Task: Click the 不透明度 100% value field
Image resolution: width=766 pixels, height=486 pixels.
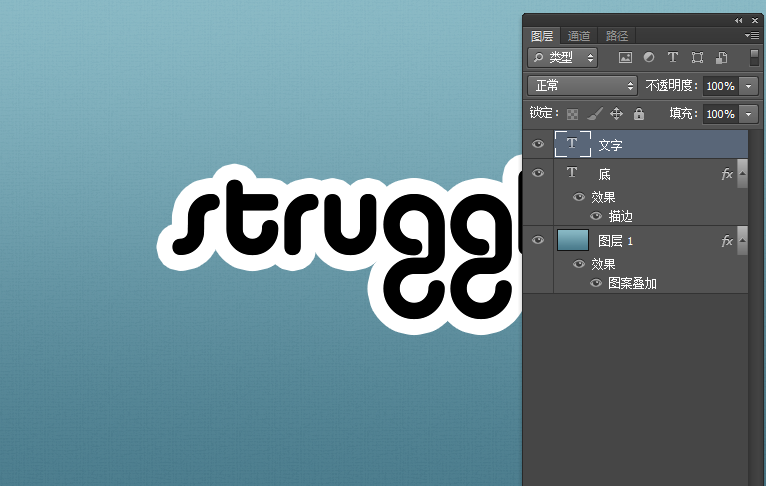Action: click(721, 86)
